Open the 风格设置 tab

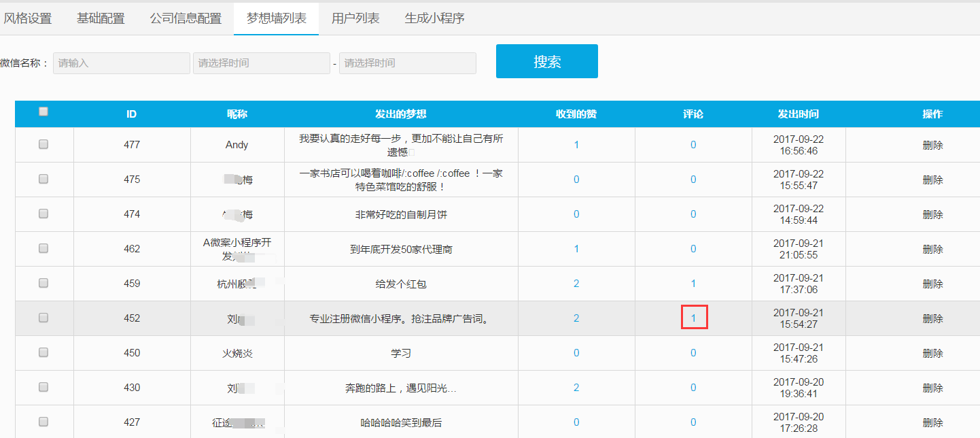click(27, 18)
